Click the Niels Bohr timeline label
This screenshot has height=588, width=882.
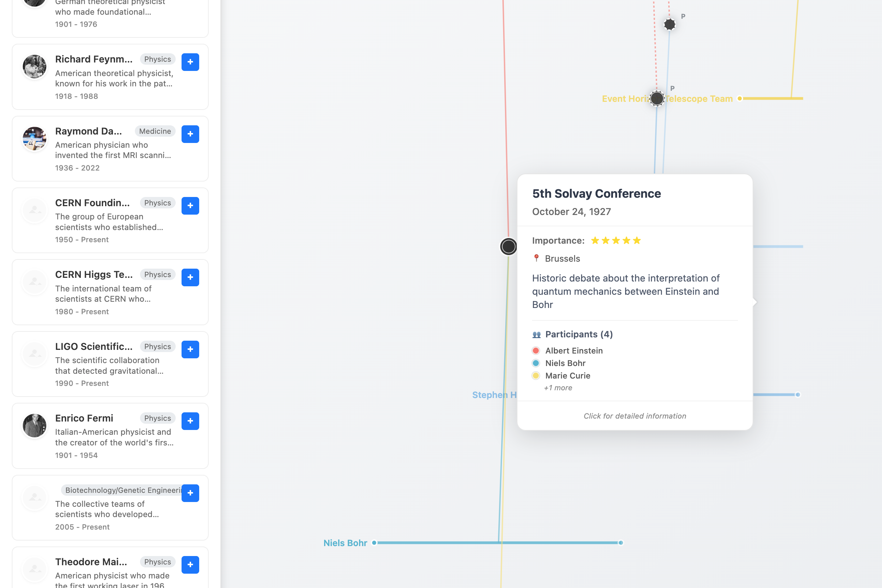[x=345, y=543]
